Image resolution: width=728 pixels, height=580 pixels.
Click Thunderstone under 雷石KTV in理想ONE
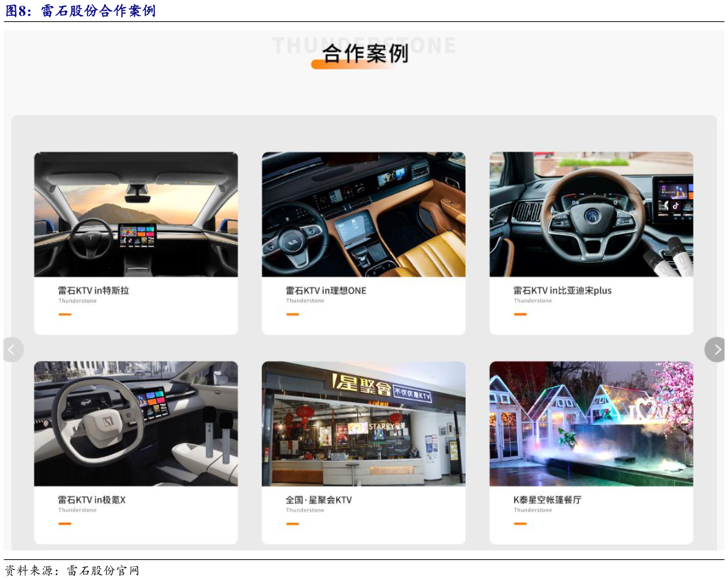pos(305,301)
